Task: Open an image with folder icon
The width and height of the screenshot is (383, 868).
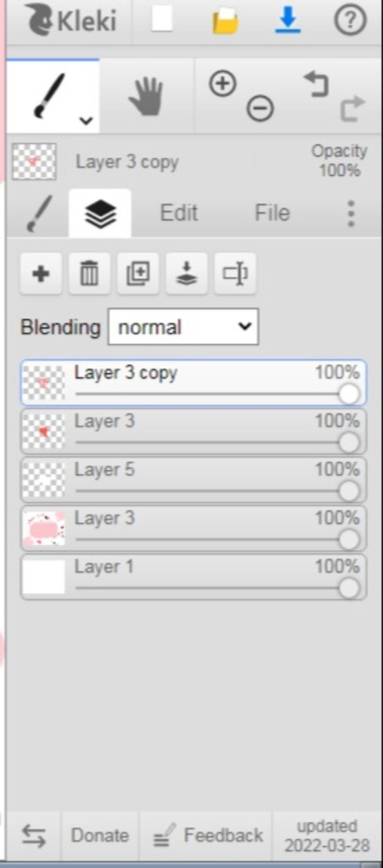Action: click(225, 21)
